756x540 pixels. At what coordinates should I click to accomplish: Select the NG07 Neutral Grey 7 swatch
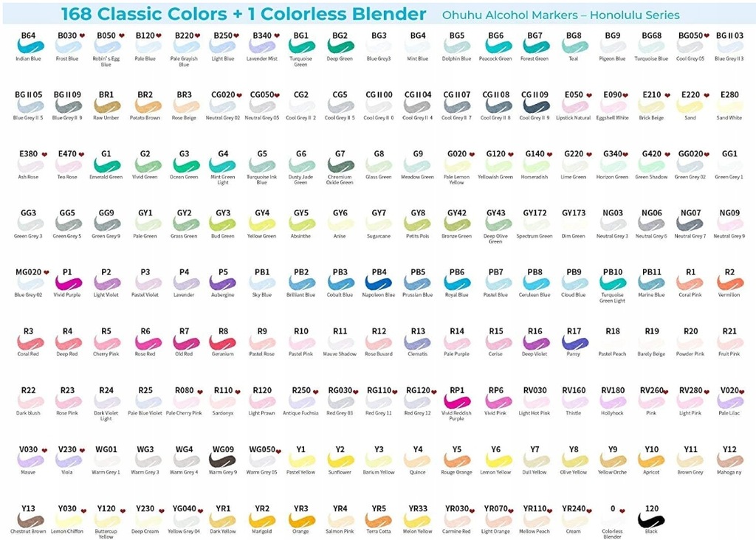[x=690, y=224]
